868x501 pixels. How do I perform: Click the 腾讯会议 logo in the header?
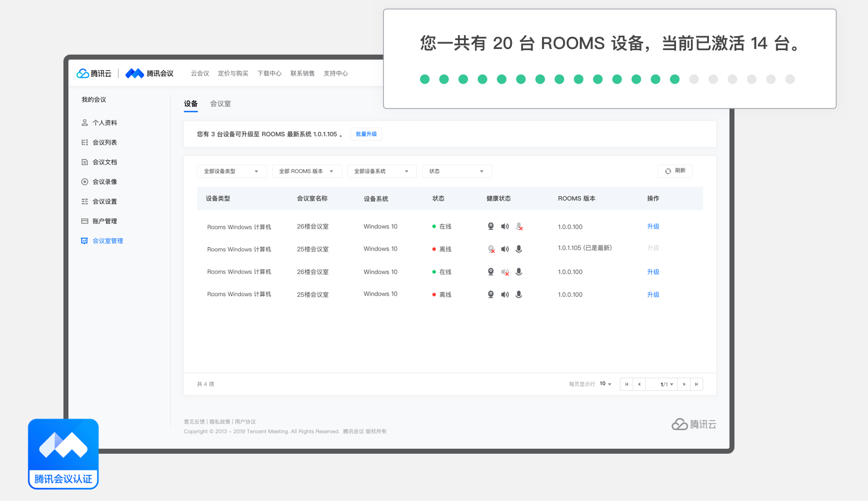150,73
